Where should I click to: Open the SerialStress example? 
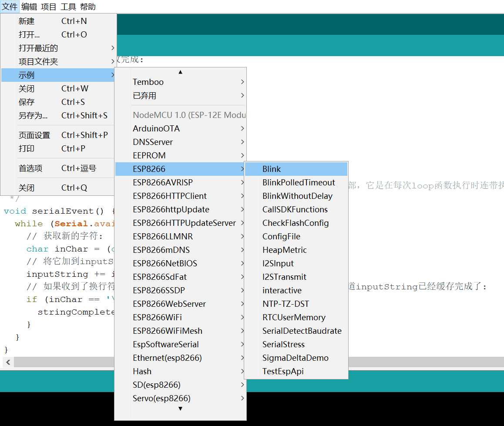pyautogui.click(x=296, y=344)
